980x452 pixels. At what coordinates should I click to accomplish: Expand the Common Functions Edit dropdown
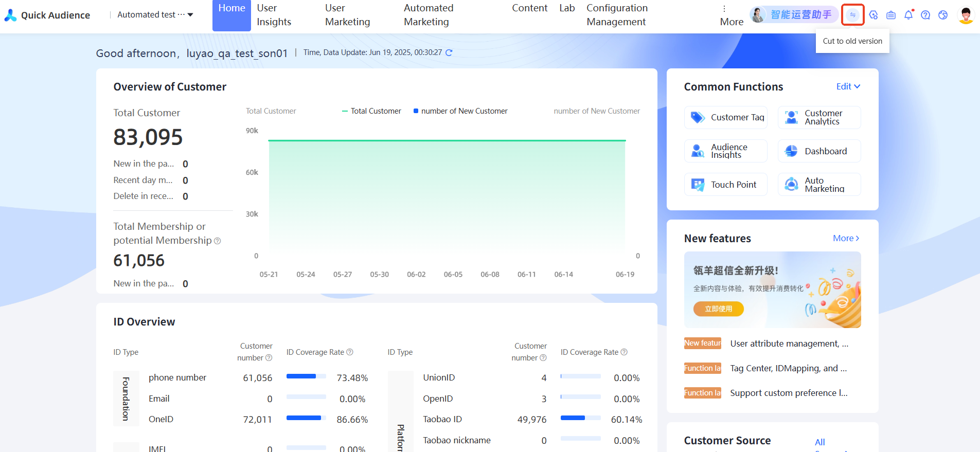[x=848, y=86]
